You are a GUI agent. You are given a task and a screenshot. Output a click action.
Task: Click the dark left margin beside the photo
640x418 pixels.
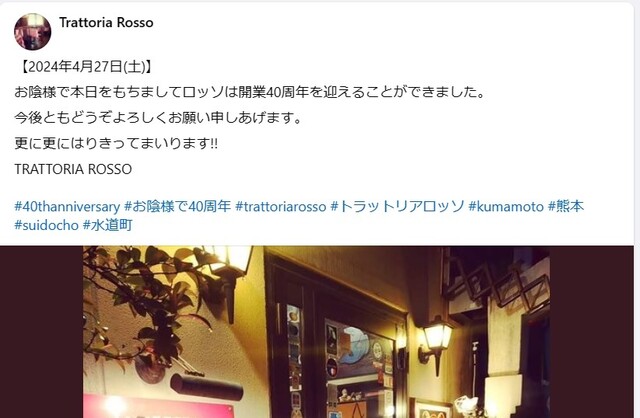(42, 332)
